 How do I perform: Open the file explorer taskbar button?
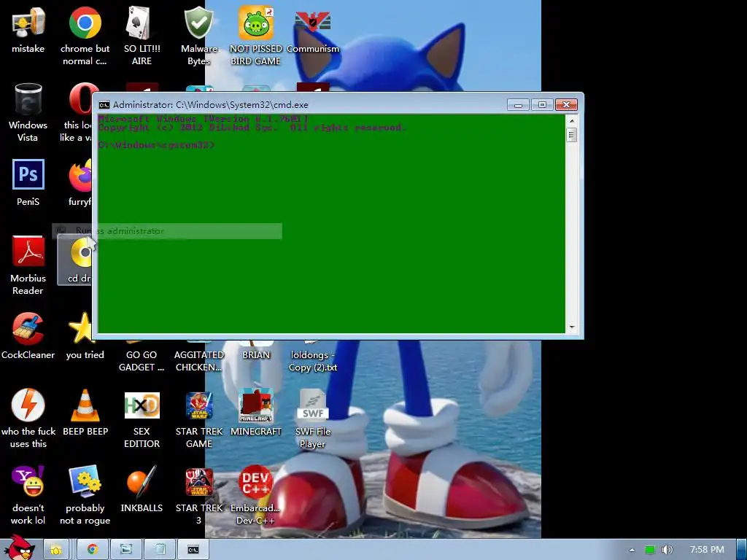[125, 550]
